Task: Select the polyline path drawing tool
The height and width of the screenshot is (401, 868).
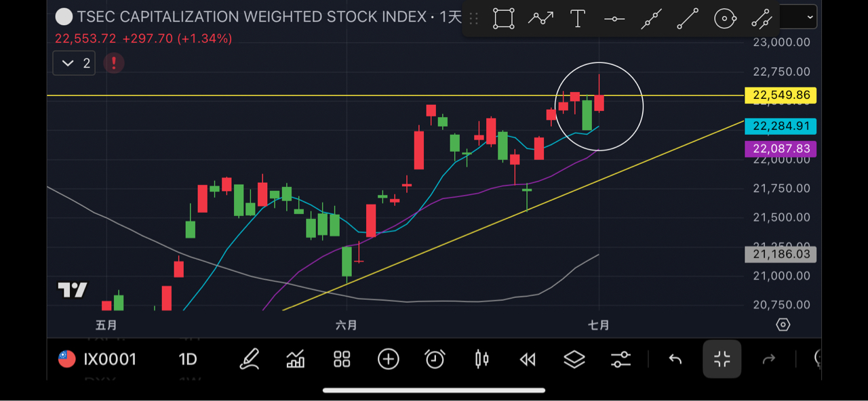Action: (x=540, y=19)
